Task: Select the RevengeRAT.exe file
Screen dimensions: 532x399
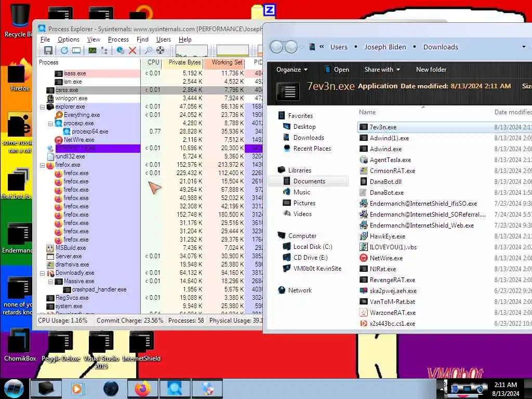Action: point(392,280)
